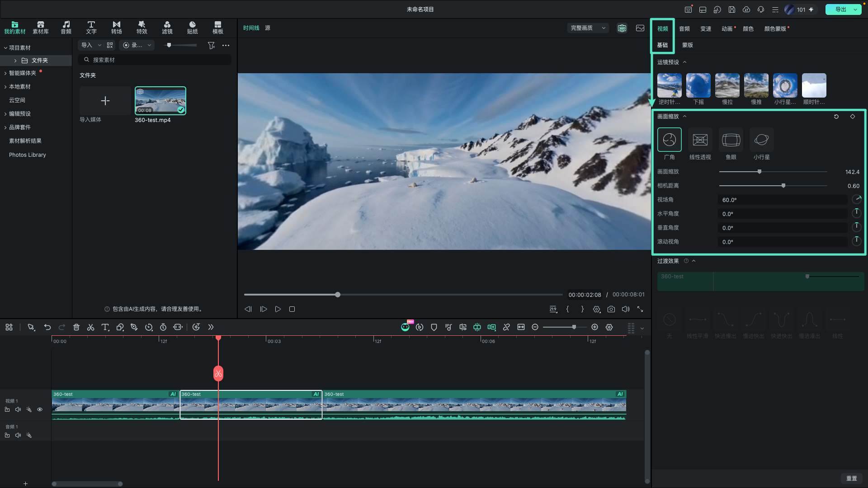Reset 画面缩放 with the reset arrow icon
868x488 pixels.
836,117
